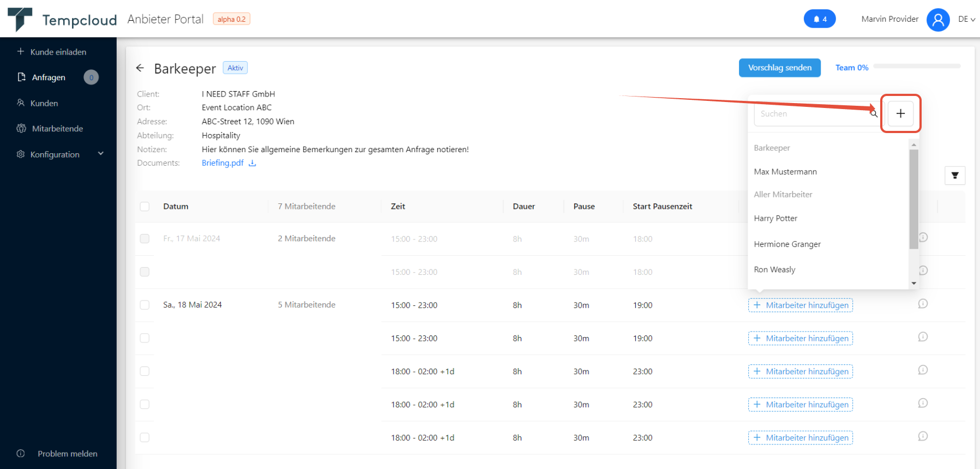Toggle checkbox of second 18:00 - 02:00 row

point(145,404)
